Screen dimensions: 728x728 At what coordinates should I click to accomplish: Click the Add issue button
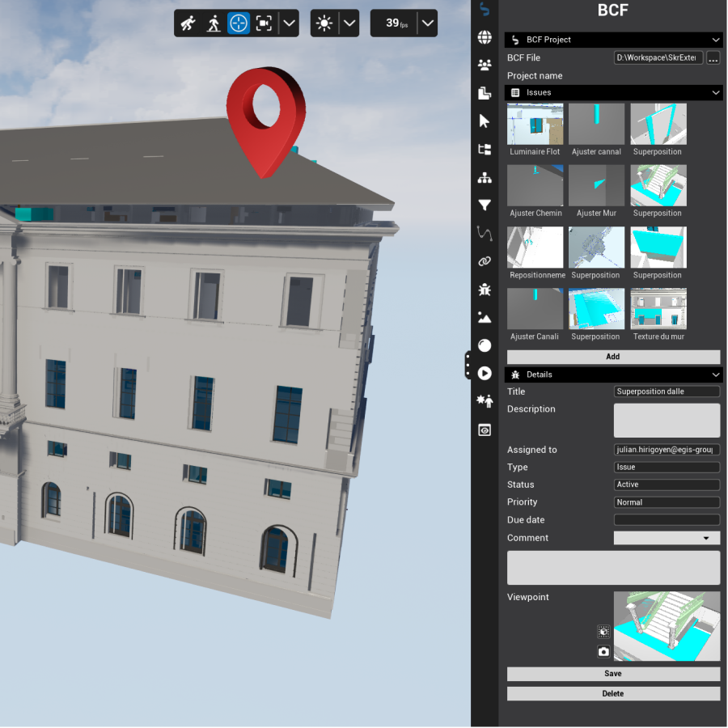[613, 357]
